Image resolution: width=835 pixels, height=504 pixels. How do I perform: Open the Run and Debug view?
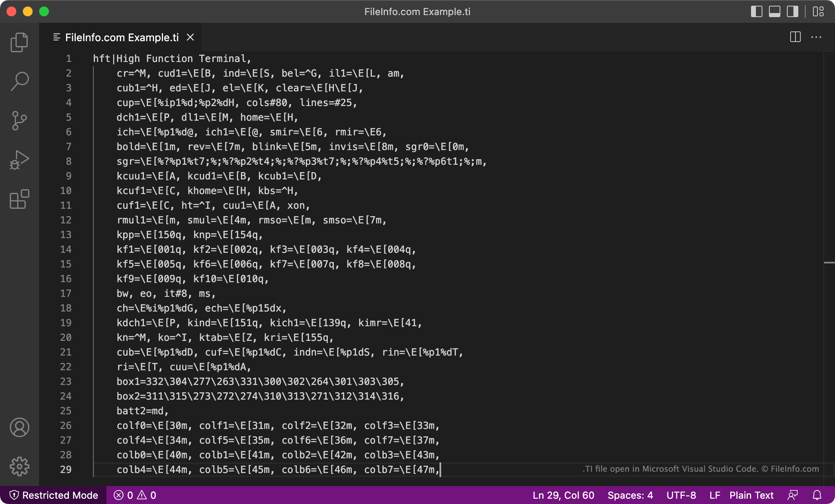[x=19, y=160]
